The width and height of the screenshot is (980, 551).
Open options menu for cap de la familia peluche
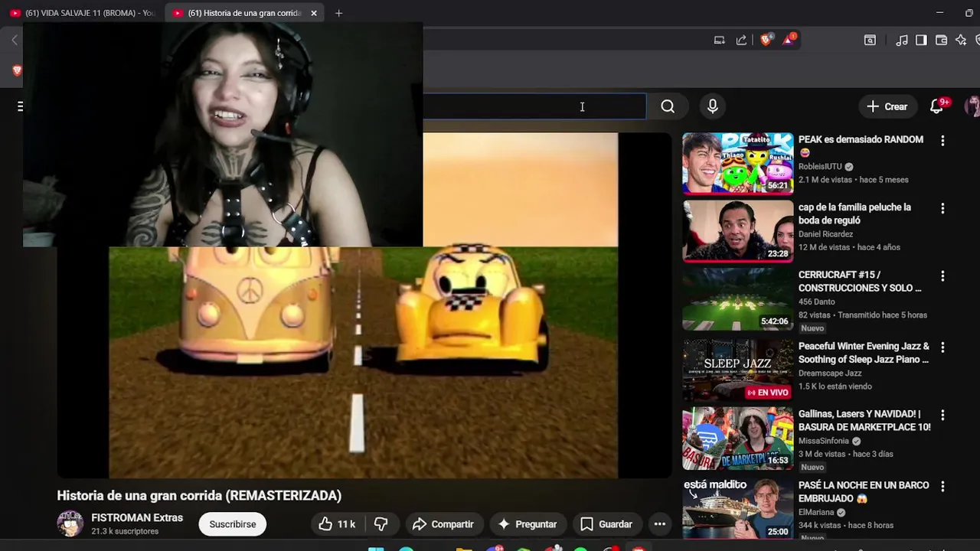[942, 208]
